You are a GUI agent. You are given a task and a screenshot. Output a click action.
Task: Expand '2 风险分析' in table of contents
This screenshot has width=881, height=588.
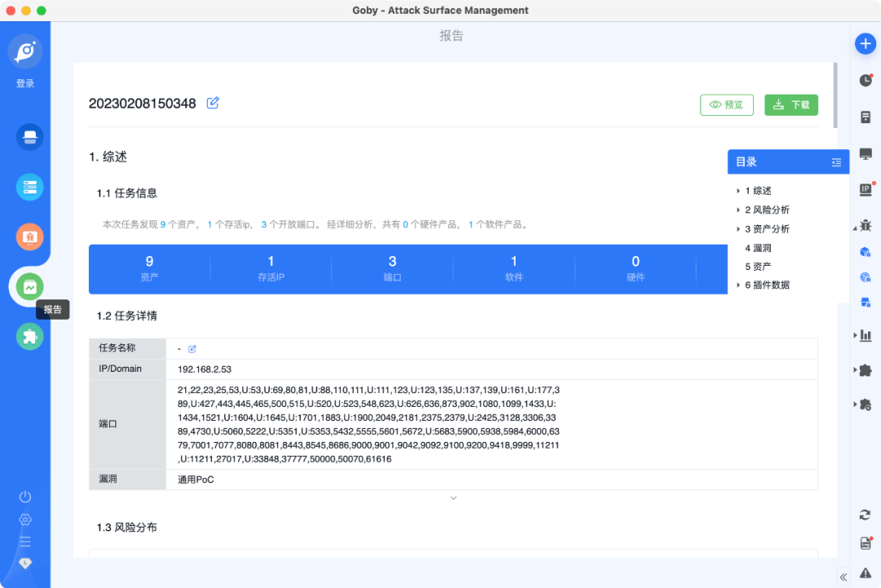[738, 210]
